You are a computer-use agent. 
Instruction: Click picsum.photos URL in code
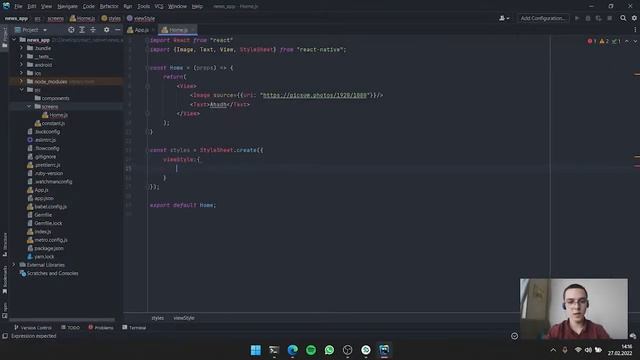pos(315,95)
